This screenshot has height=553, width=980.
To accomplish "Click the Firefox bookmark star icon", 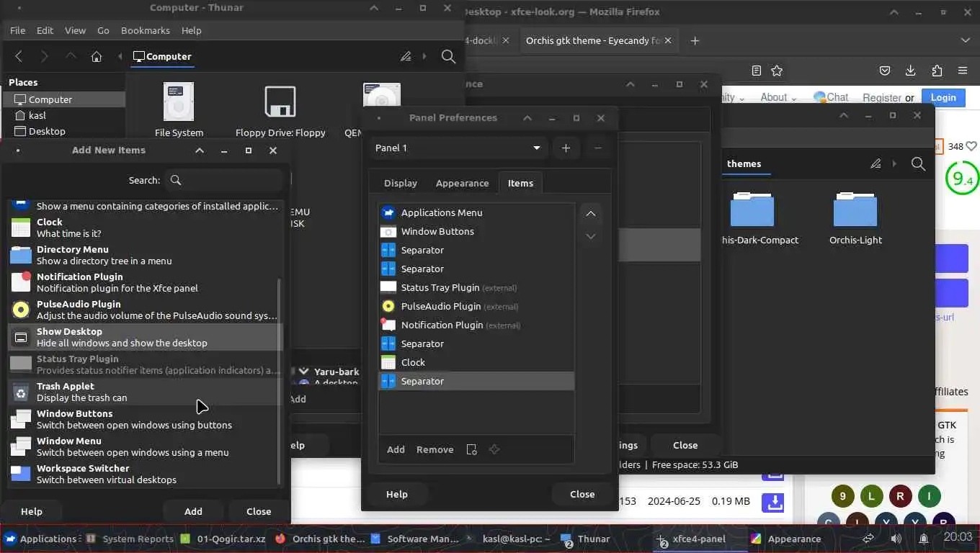I will coord(777,71).
